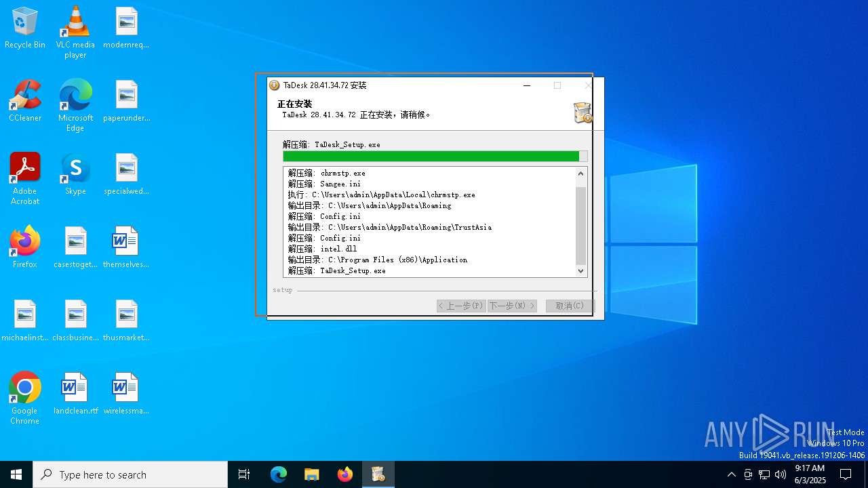868x488 pixels.
Task: Click the installer log scroll down arrow
Action: (580, 270)
